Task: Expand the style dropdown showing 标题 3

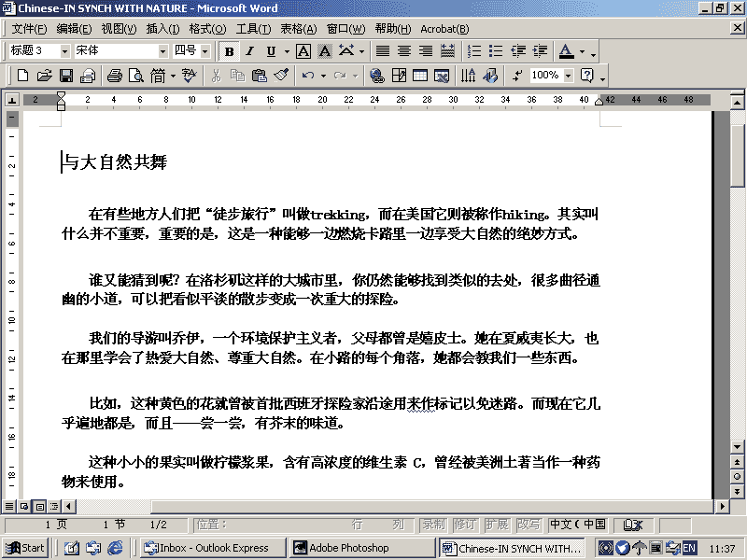Action: coord(64,51)
